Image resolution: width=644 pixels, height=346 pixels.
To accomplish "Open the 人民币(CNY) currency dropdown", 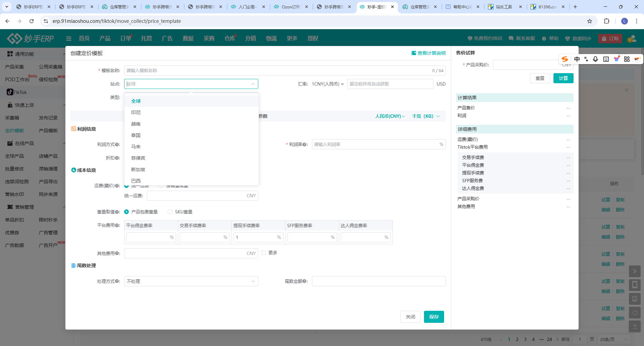I will coord(390,116).
